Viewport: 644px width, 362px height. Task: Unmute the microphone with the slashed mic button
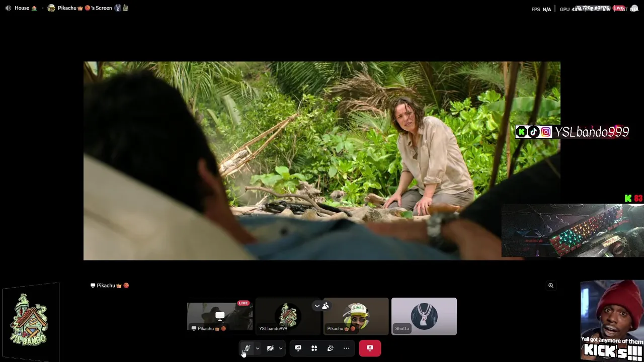coord(247,348)
